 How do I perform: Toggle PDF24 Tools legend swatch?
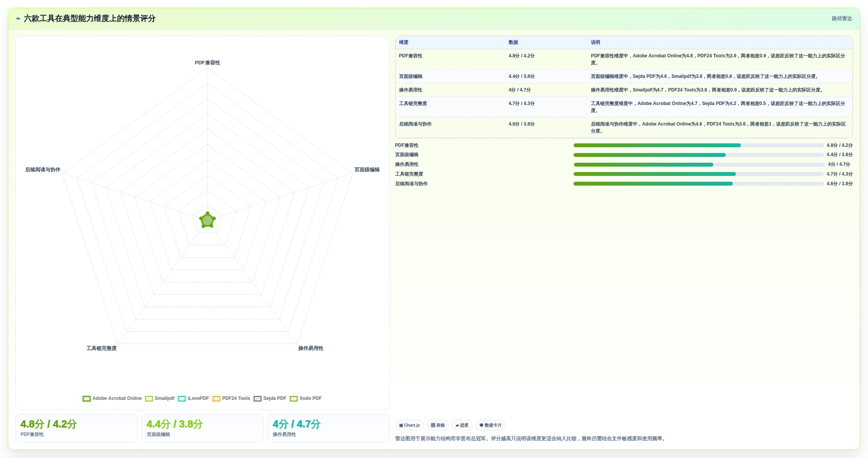216,399
